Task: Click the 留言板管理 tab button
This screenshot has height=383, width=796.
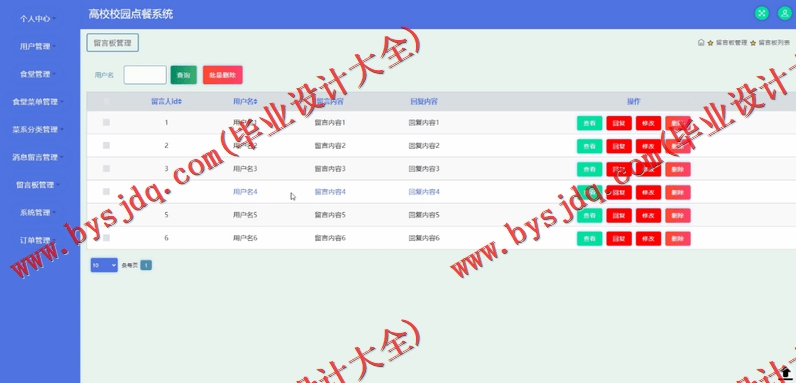Action: point(113,43)
